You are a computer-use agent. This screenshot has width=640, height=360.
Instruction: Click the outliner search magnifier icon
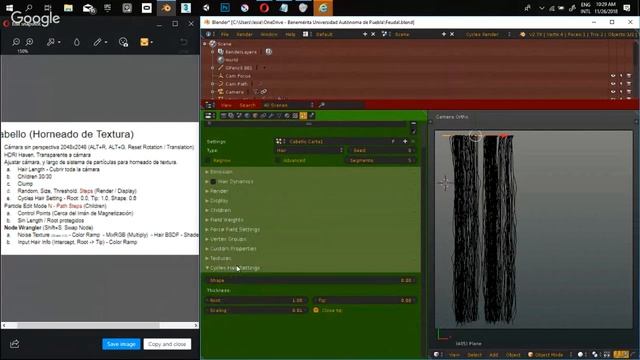pos(322,105)
